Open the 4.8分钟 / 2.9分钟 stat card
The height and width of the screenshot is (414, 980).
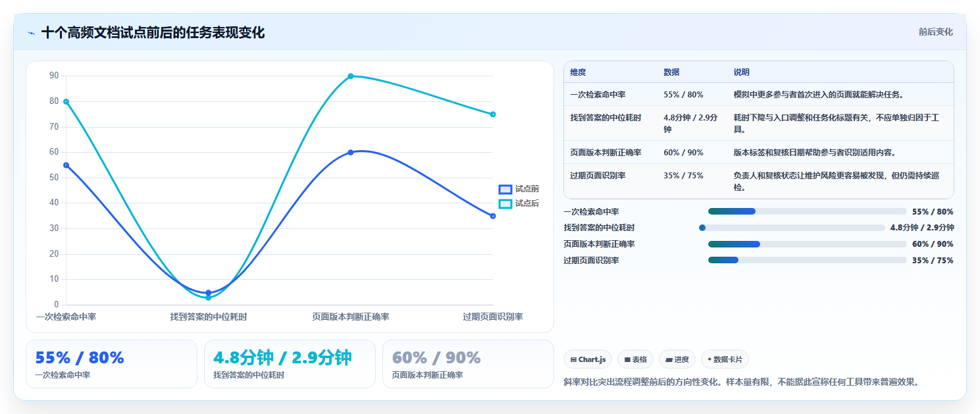pyautogui.click(x=290, y=364)
